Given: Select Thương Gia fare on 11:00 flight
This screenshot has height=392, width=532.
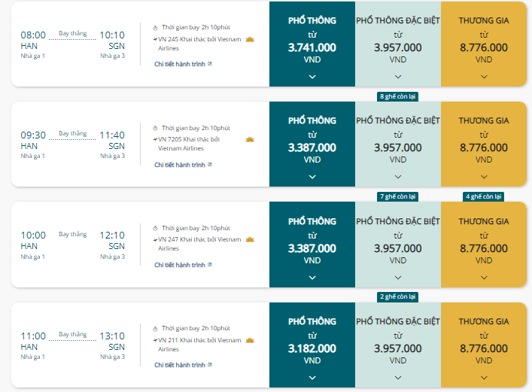Looking at the screenshot, I should point(484,345).
